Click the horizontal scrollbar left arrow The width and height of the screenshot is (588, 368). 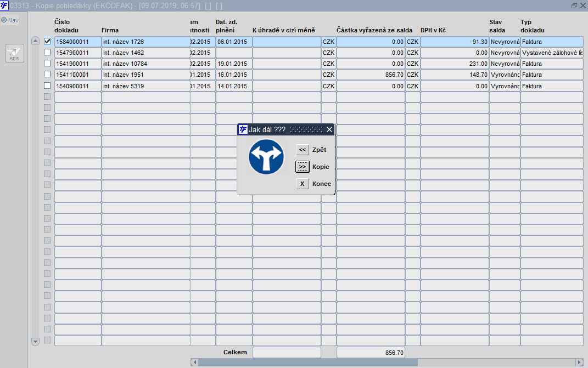(194, 362)
